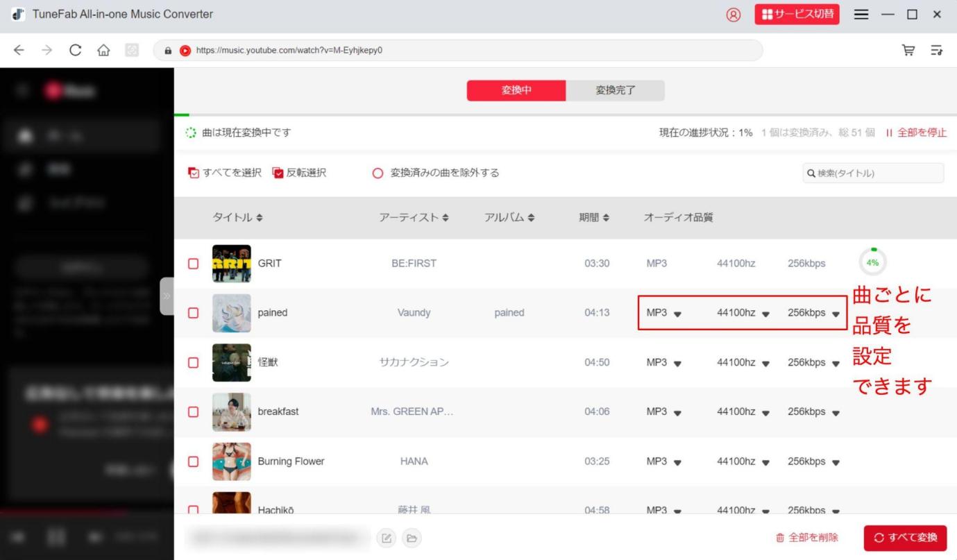The height and width of the screenshot is (560, 957).
Task: Open the output folder icon
Action: tap(412, 538)
